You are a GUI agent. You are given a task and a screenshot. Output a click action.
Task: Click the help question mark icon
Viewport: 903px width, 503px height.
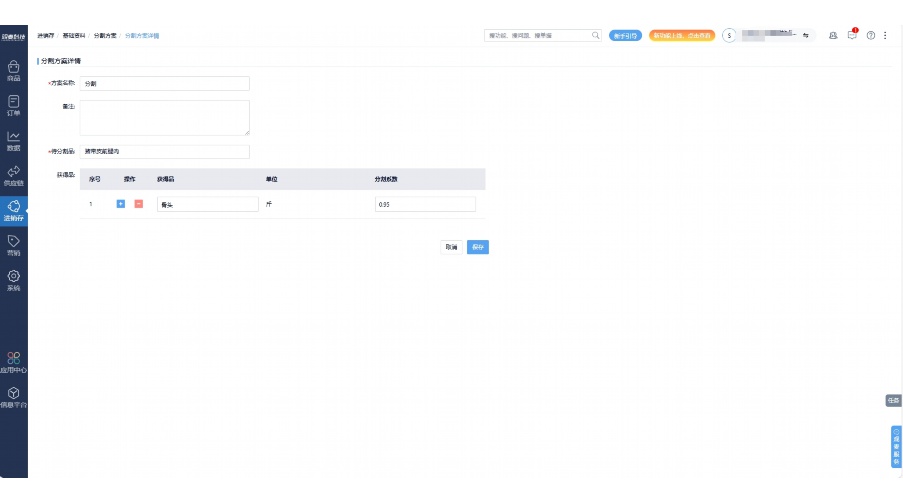tap(871, 35)
